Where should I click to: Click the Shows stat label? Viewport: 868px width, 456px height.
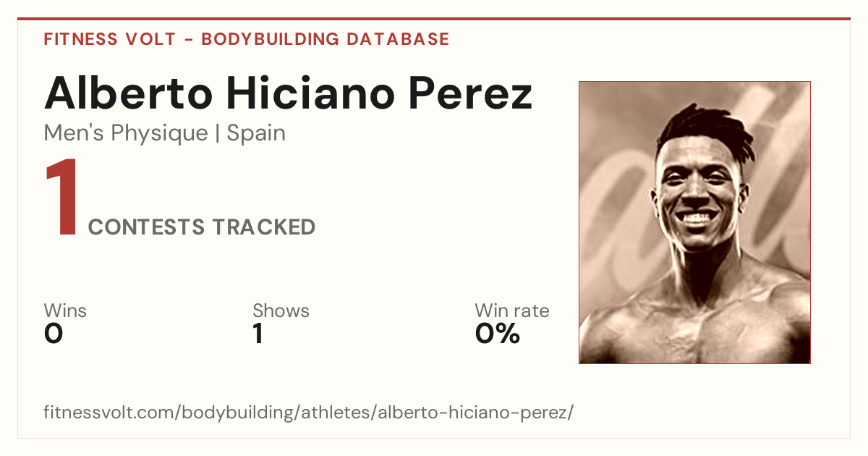coord(281,311)
